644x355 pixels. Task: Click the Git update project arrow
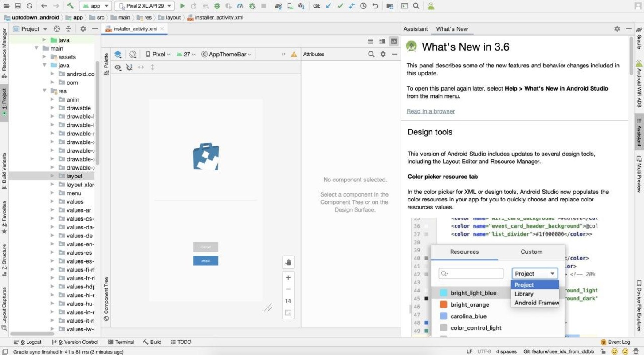pyautogui.click(x=329, y=6)
